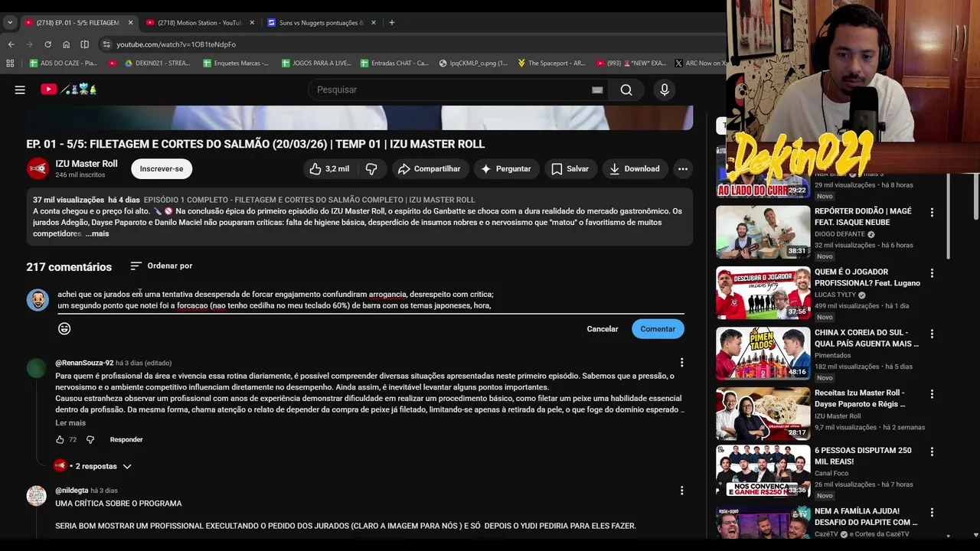This screenshot has height=551, width=980.
Task: Click the Download button
Action: (635, 168)
